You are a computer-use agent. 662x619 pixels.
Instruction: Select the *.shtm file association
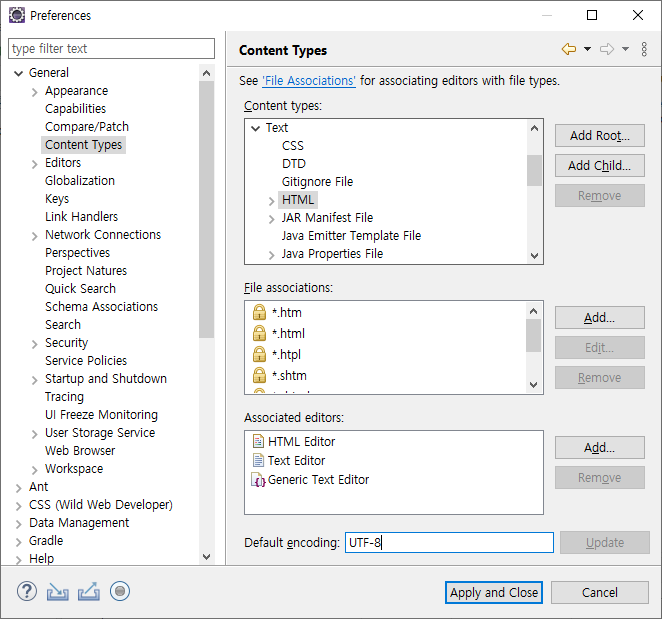289,375
